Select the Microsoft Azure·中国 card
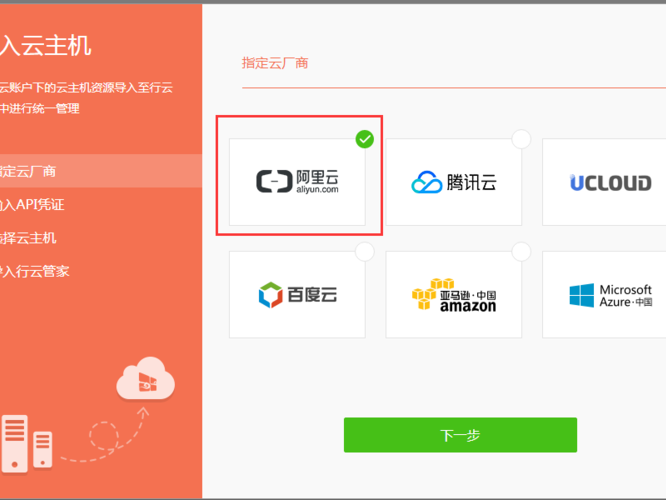 click(x=604, y=294)
